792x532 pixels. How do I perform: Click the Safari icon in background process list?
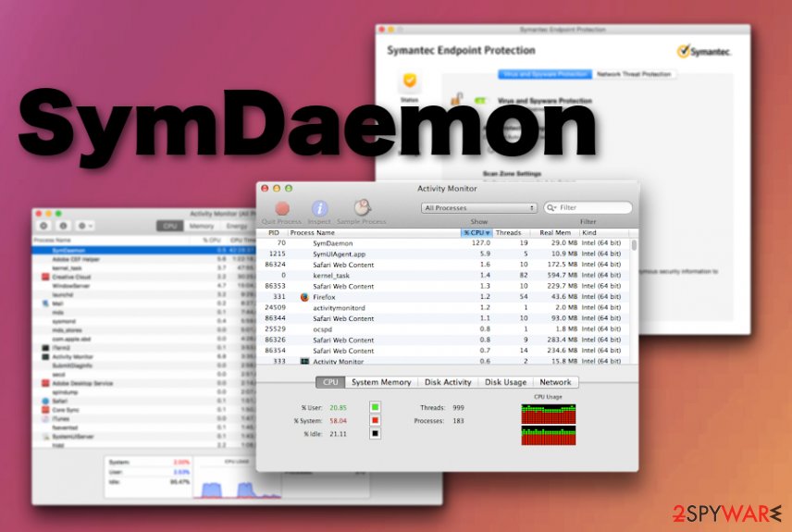click(45, 402)
